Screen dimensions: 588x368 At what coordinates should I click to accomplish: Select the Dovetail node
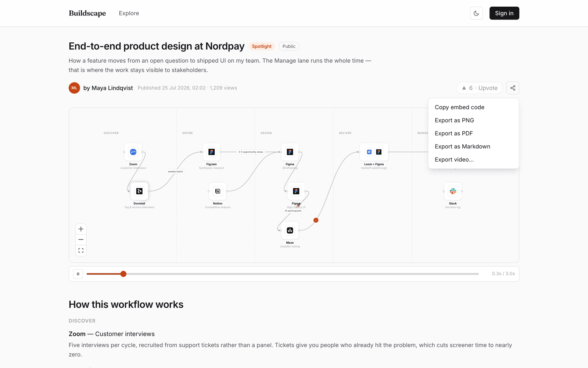[139, 191]
